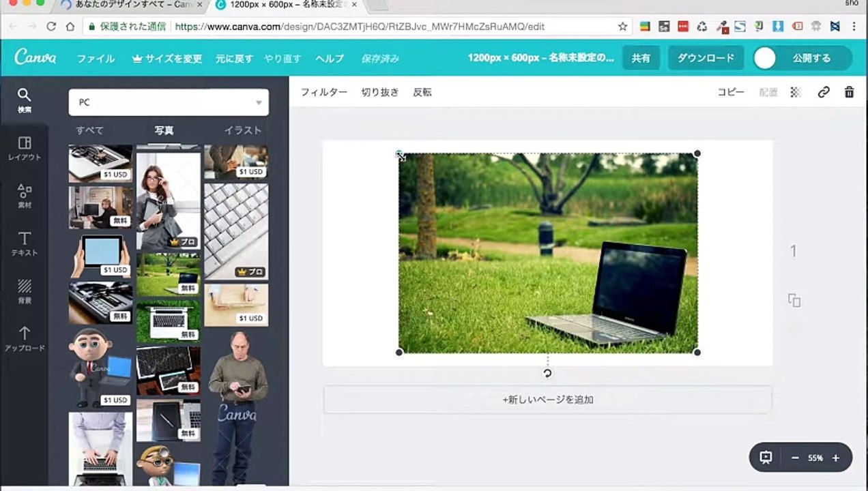Click 切り抜き (Crop) in the toolbar
Viewport: 868px width, 491px height.
[x=380, y=92]
